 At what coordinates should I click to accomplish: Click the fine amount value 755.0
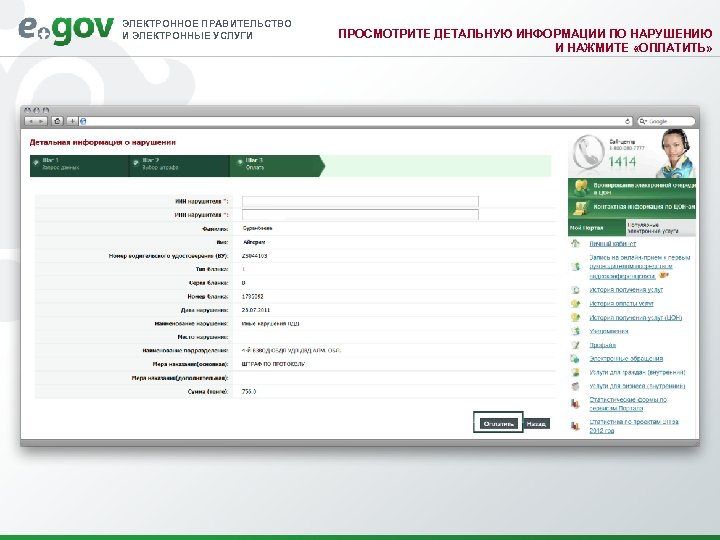coord(249,392)
